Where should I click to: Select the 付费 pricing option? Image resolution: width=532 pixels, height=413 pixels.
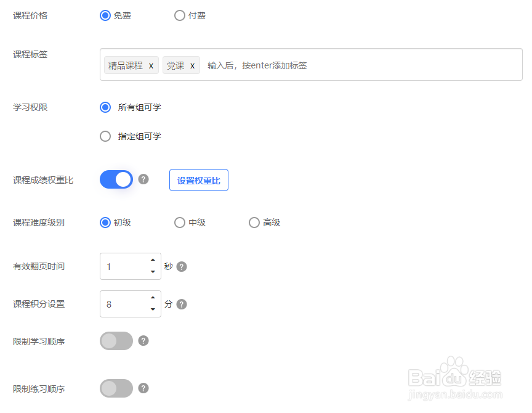[x=179, y=15]
